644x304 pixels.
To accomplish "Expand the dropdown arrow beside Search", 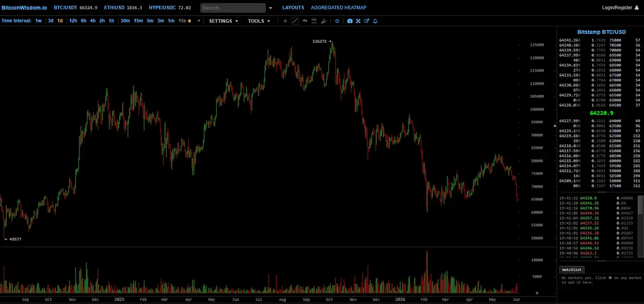I will [270, 8].
